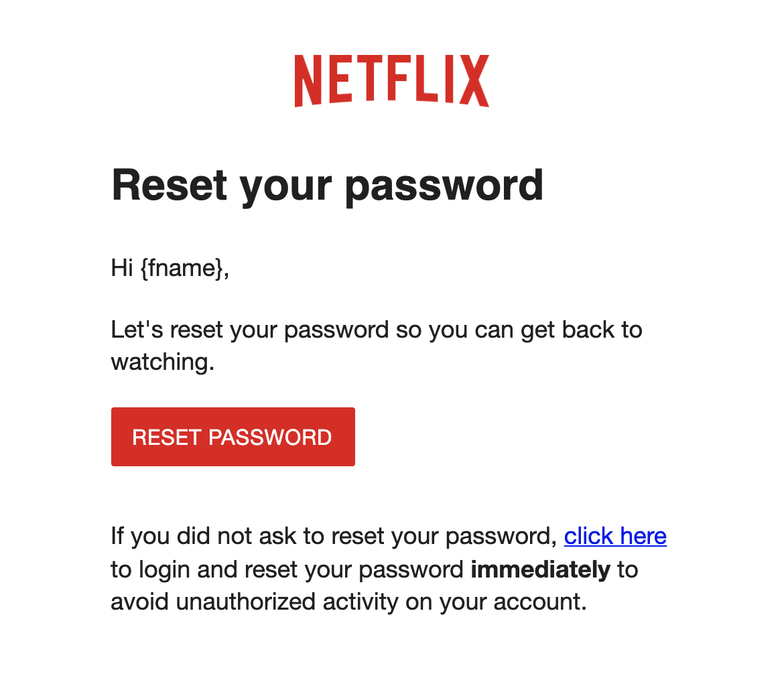
Task: Click the 'Hi {fname}' greeting text
Action: click(169, 267)
